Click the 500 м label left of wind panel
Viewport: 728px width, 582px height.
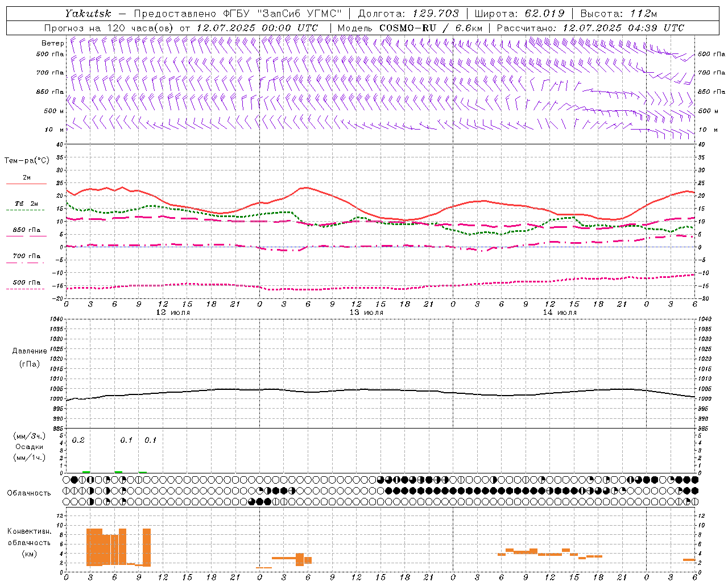(54, 111)
